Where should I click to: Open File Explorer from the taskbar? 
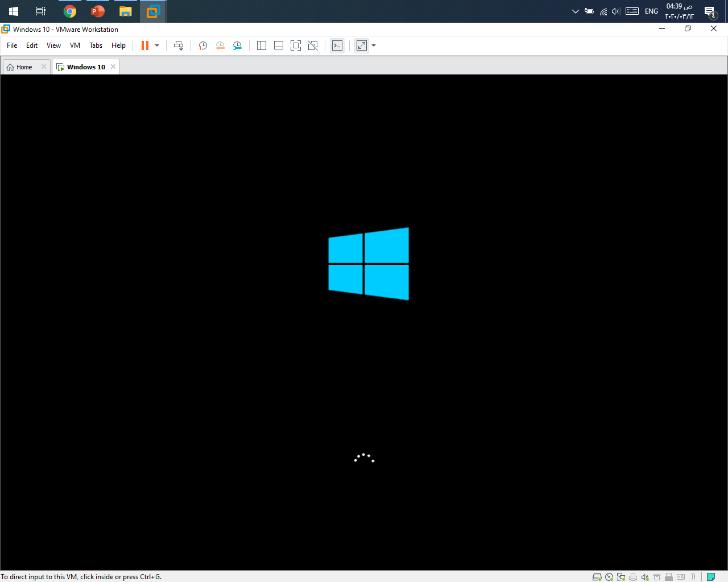tap(126, 11)
